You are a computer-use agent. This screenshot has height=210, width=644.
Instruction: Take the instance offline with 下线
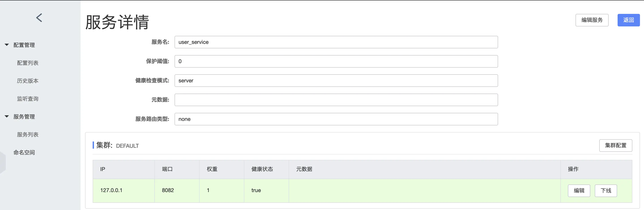tap(606, 191)
